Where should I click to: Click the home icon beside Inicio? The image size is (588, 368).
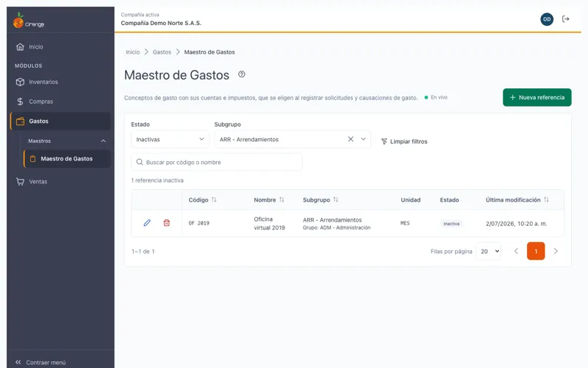(21, 47)
